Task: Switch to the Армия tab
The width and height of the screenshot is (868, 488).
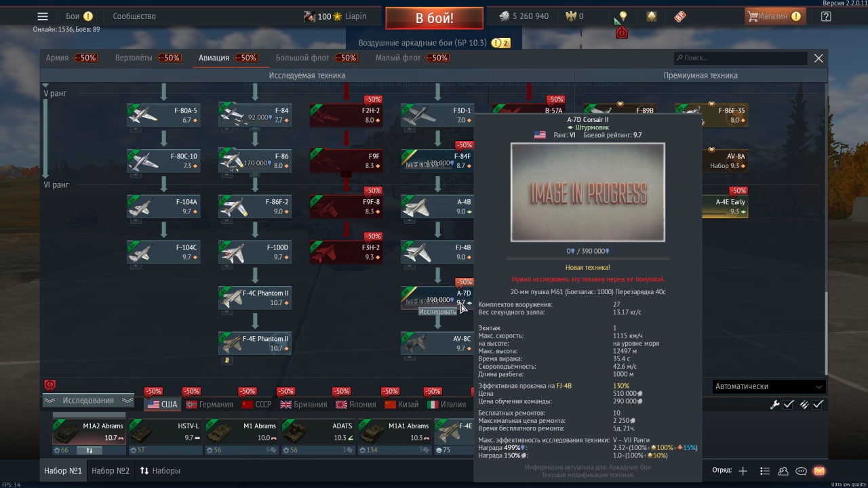Action: [x=71, y=58]
